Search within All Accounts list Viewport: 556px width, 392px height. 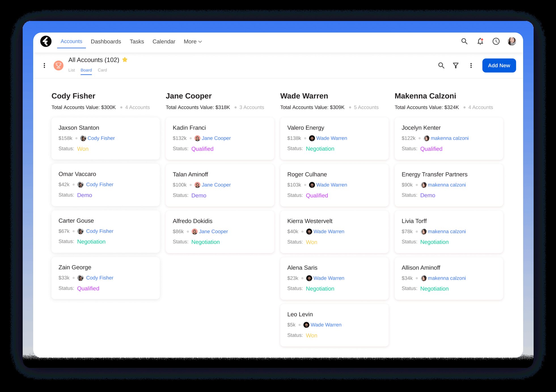(441, 65)
